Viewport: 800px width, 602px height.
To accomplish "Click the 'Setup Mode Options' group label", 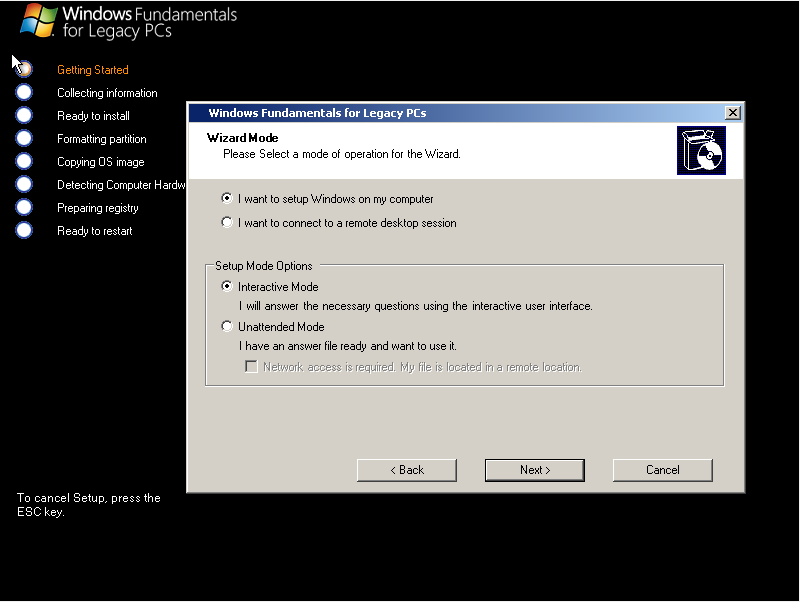I will click(x=263, y=266).
